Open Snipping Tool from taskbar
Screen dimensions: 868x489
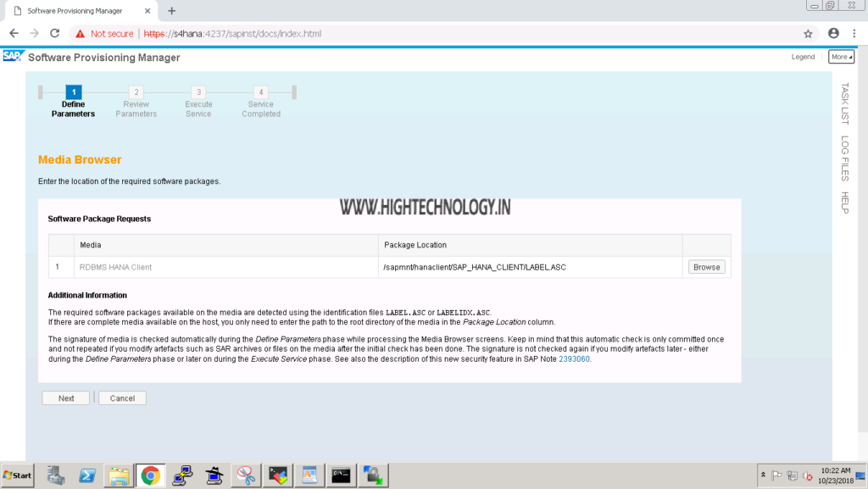(246, 475)
